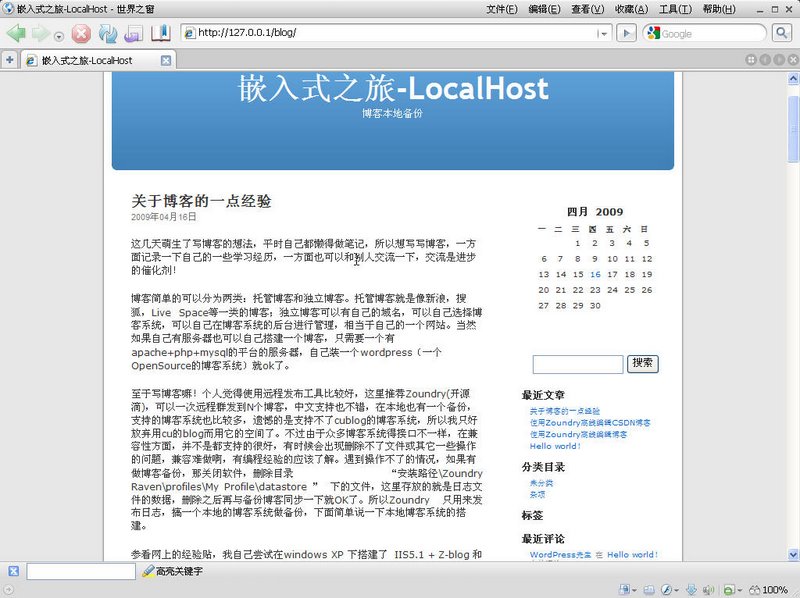Viewport: 800px width, 598px height.
Task: Open recent post 使用Zoundry高级编辑CSDN博客
Action: (590, 422)
